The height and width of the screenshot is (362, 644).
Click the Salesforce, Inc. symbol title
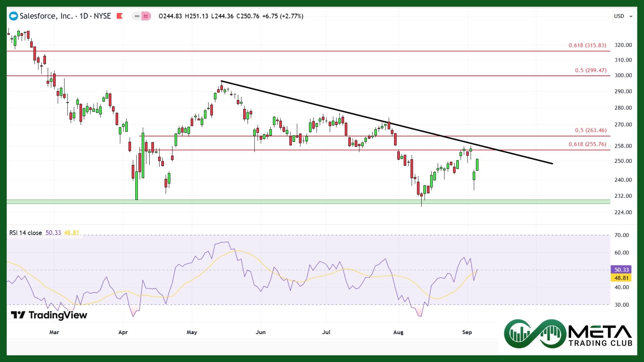(x=46, y=16)
